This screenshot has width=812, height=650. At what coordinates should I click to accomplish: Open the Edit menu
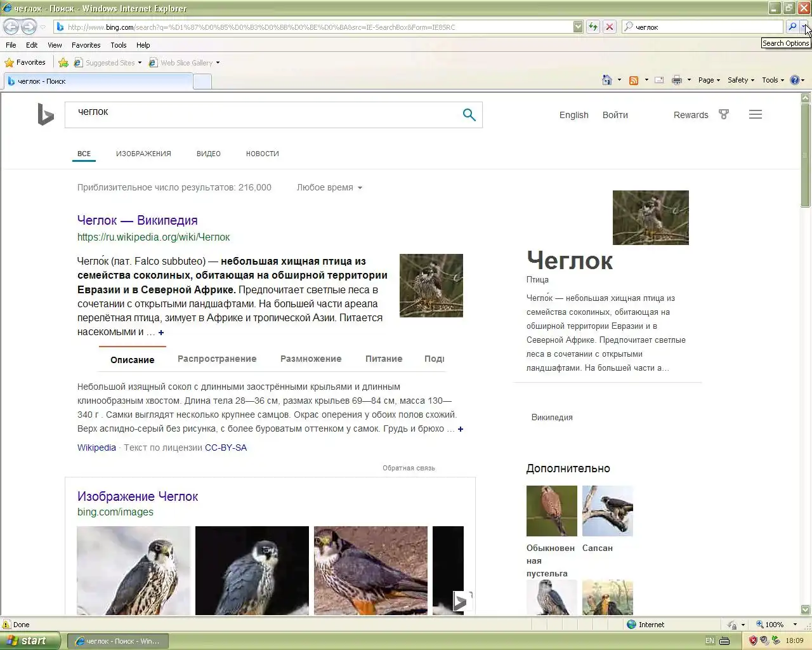point(32,45)
